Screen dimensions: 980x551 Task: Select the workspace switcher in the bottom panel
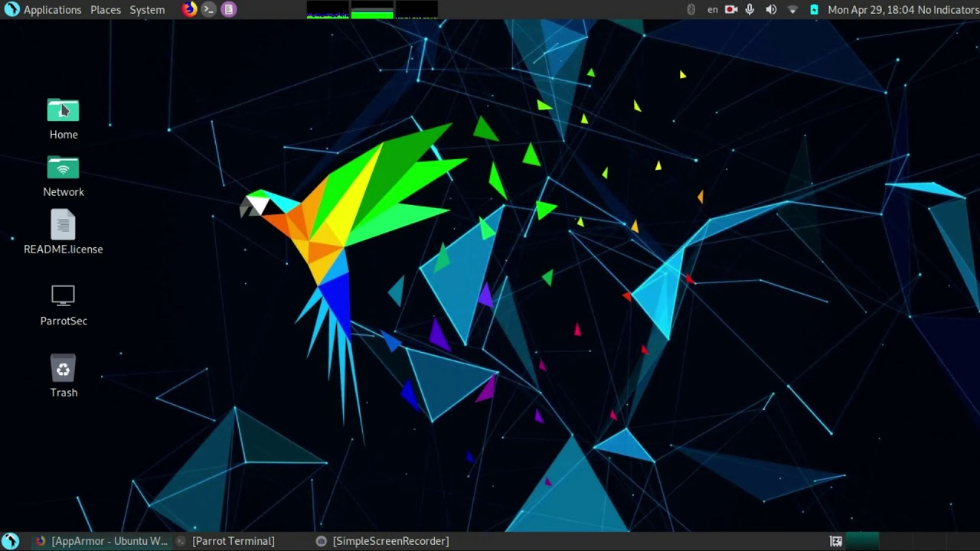[x=911, y=541]
